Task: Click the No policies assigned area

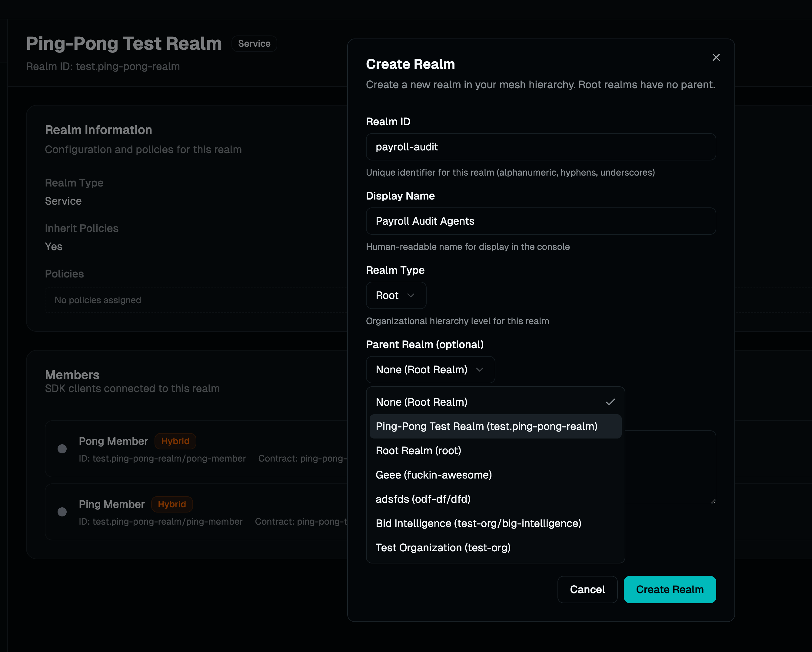Action: 97,300
